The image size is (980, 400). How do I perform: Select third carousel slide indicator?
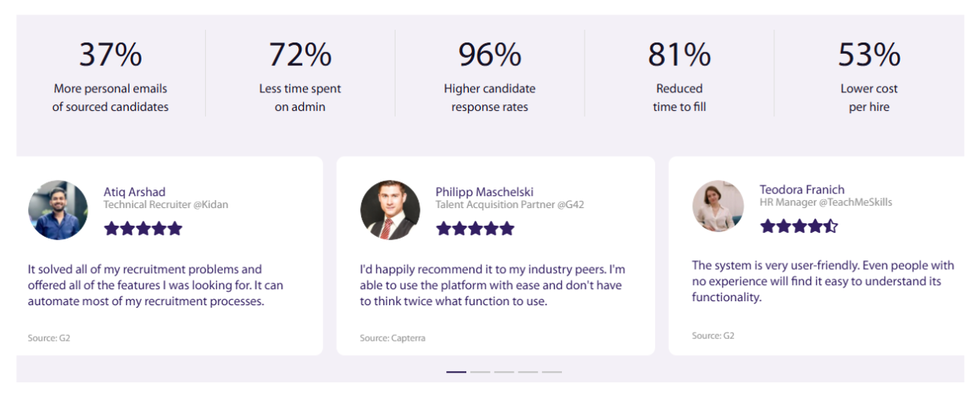coord(504,372)
